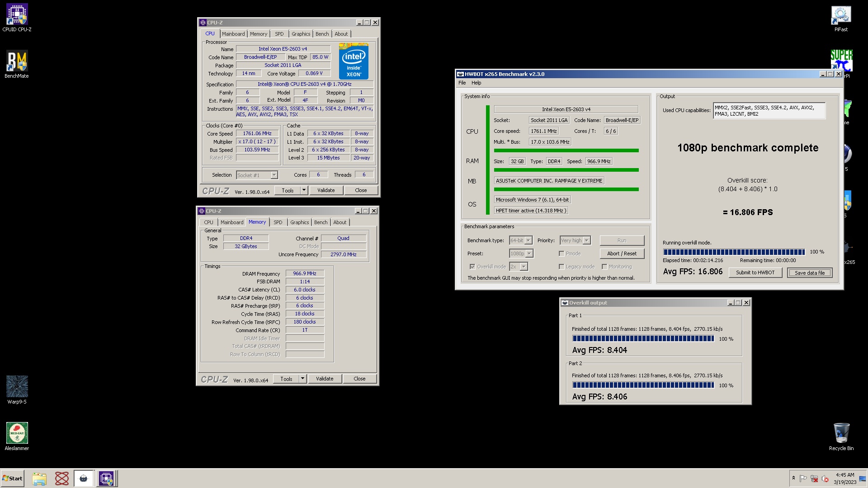Click Submit to HWBOT button
This screenshot has width=868, height=488.
coord(755,272)
